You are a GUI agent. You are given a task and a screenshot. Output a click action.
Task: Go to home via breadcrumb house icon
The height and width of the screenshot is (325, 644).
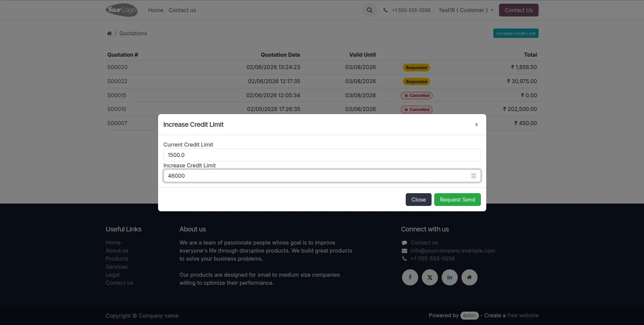[x=109, y=33]
